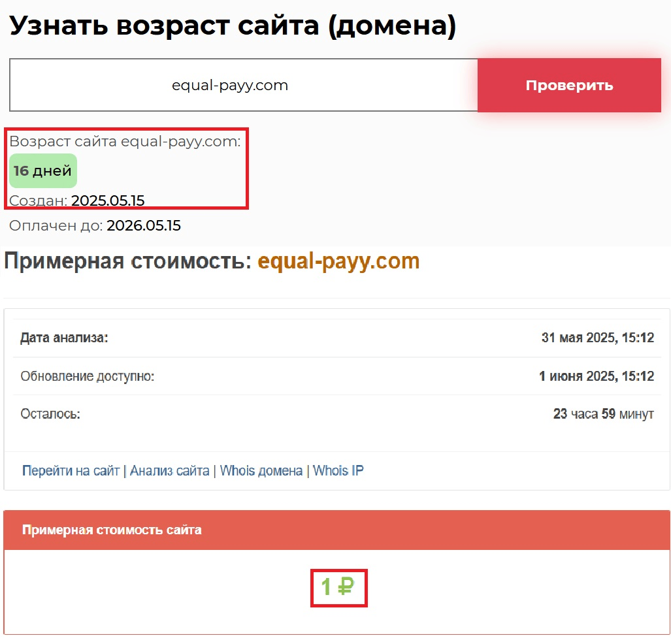671x644 pixels.
Task: Click the orange equal-payy.com link in heading
Action: coord(338,261)
